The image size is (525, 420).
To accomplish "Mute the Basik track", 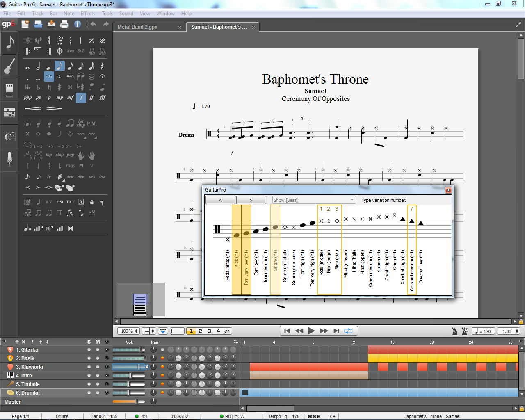I will coord(98,358).
